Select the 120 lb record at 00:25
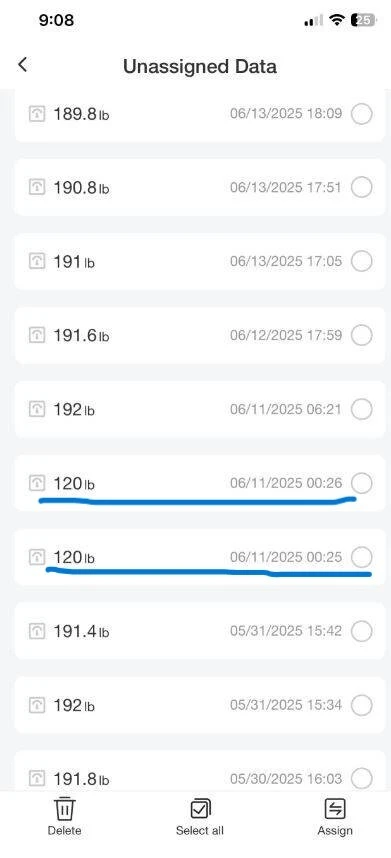Viewport: 391px width, 858px height. pos(361,558)
